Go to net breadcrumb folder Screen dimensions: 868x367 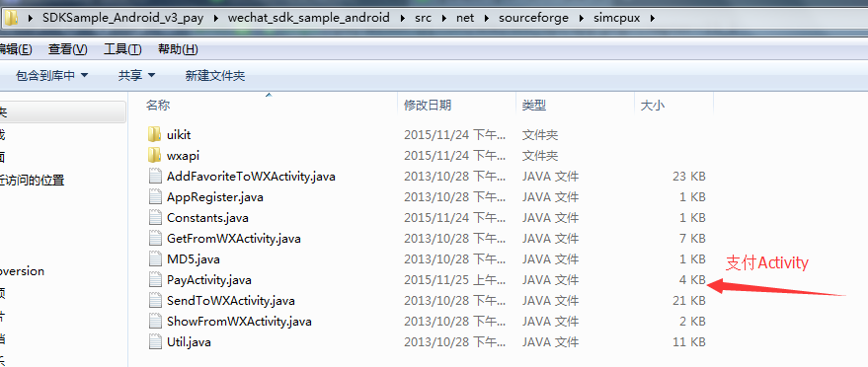pyautogui.click(x=465, y=18)
